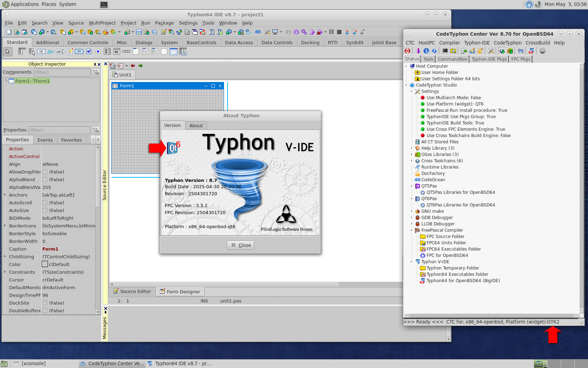Image resolution: width=588 pixels, height=368 pixels.
Task: Open the terminal icon in CodeTyphon Center
Action: 445,51
